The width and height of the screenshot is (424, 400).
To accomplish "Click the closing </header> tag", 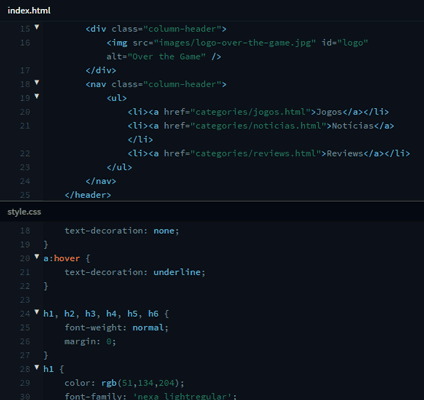I will 88,195.
